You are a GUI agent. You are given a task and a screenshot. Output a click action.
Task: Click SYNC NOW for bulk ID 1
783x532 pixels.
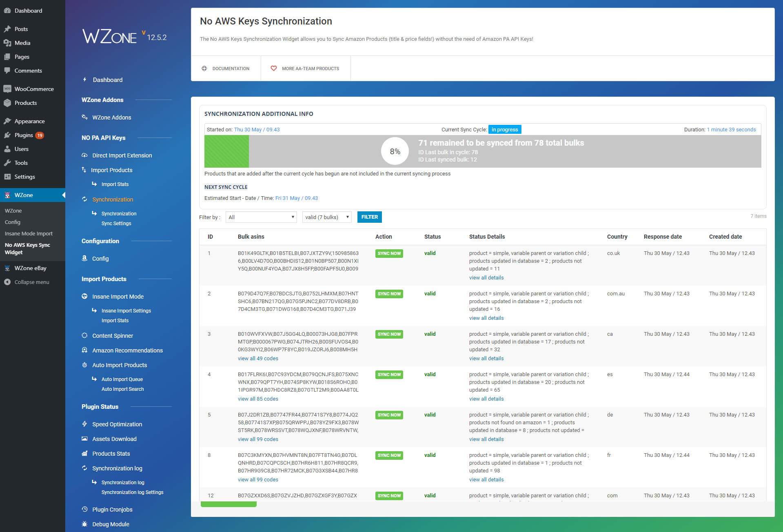click(389, 253)
